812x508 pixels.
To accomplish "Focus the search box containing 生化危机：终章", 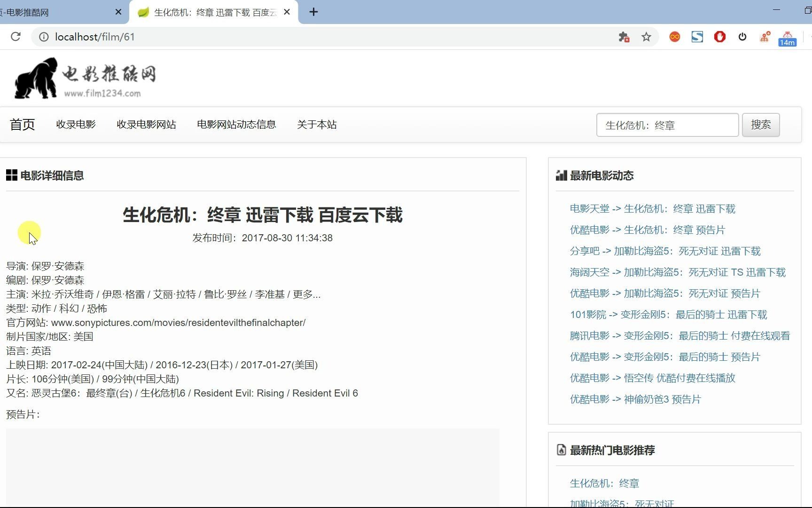I will [667, 125].
